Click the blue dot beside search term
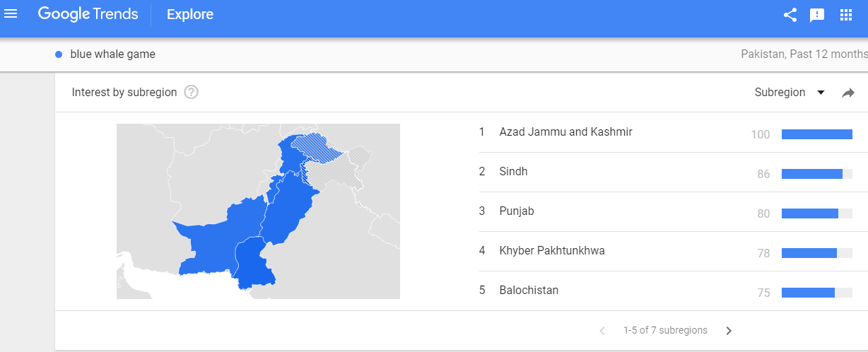The image size is (868, 352). 59,54
